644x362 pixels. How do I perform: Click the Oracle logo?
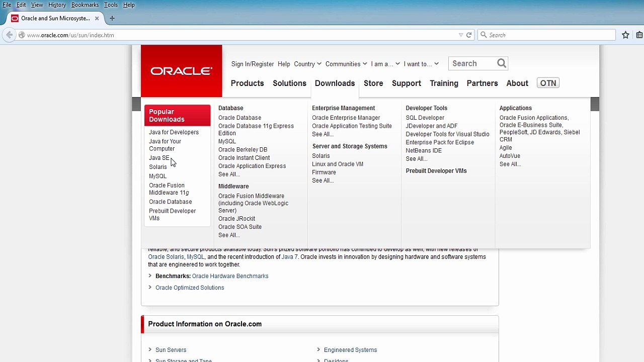coord(181,71)
